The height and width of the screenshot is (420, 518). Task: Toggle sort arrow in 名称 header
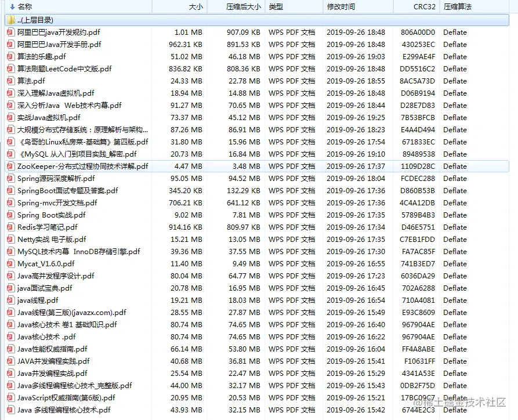pos(12,6)
